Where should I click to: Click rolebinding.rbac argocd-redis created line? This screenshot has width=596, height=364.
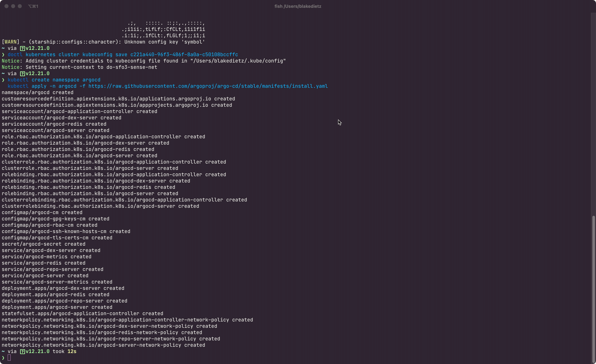[x=88, y=187]
